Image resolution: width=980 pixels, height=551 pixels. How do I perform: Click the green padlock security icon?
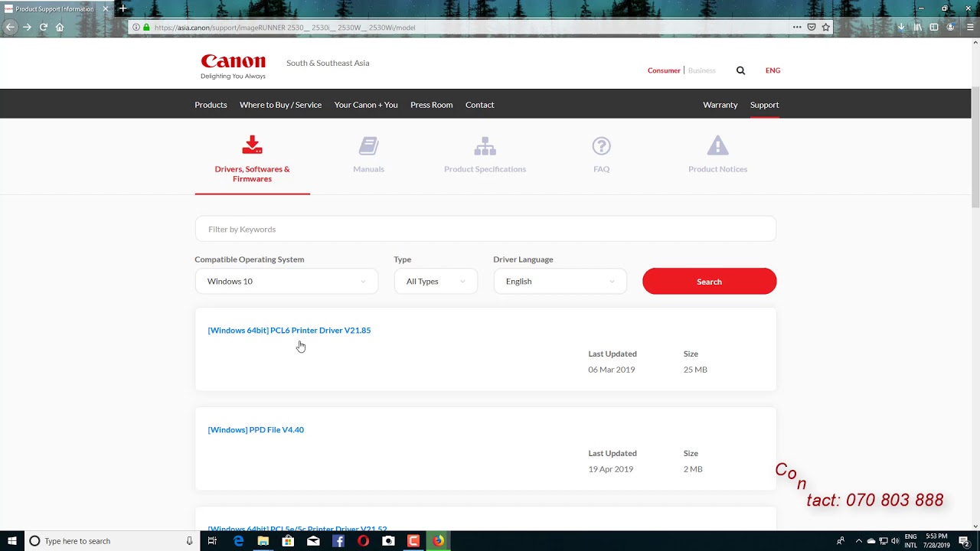146,27
